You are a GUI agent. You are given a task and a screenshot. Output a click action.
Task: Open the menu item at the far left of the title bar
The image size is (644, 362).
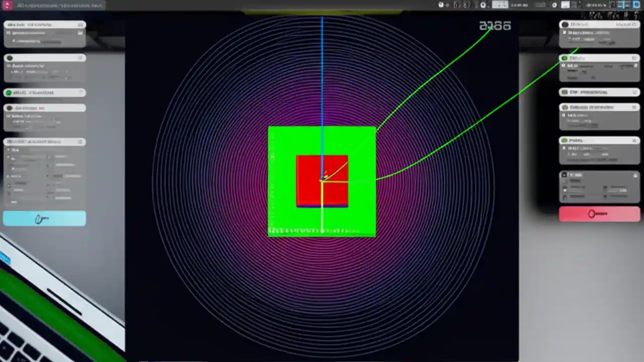7,5
